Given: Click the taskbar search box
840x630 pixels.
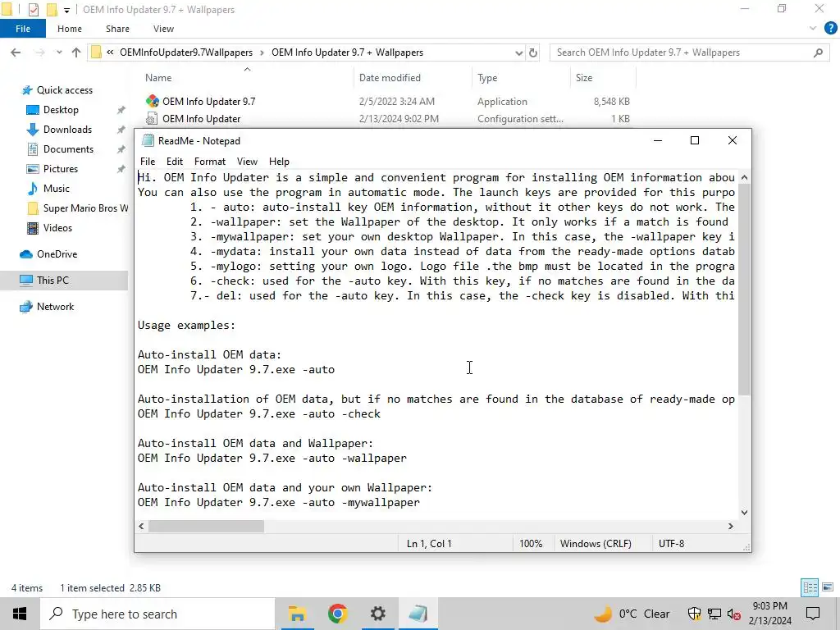Looking at the screenshot, I should click(157, 614).
